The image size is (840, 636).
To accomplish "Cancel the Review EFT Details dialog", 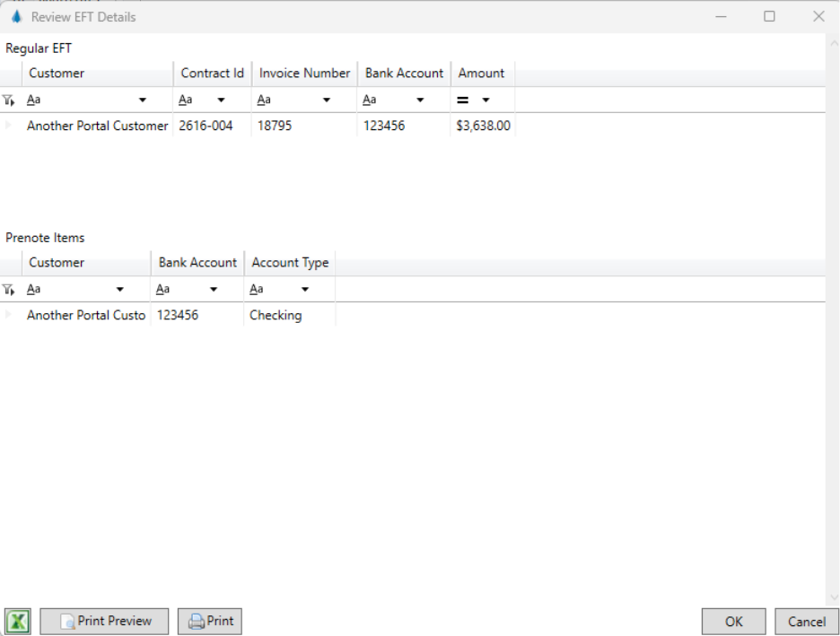I will 806,622.
